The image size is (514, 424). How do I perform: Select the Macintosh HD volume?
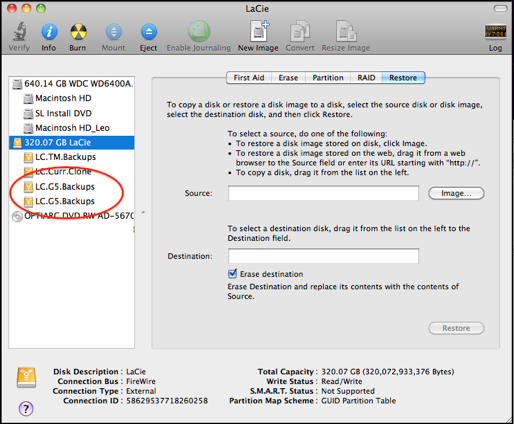72,98
